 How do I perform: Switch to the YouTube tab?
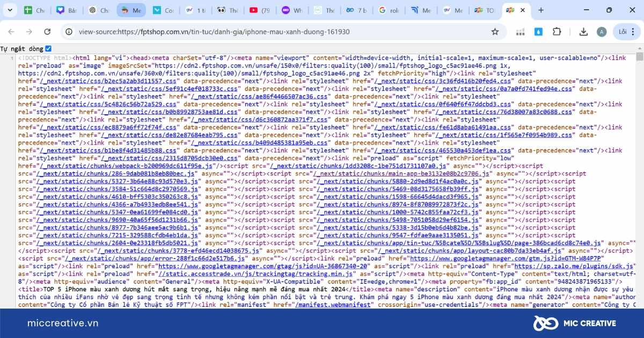point(260,10)
